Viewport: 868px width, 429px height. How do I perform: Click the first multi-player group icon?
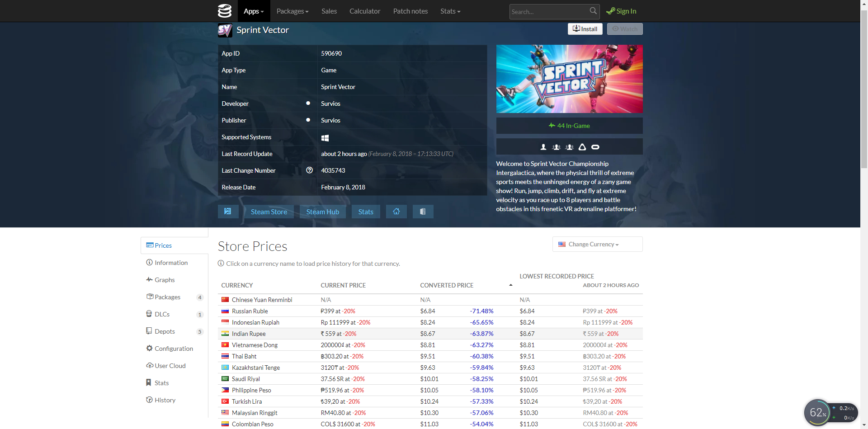557,147
